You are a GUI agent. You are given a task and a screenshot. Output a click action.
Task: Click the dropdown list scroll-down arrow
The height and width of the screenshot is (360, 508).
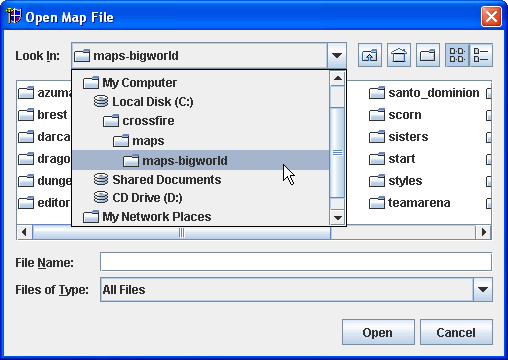point(338,218)
